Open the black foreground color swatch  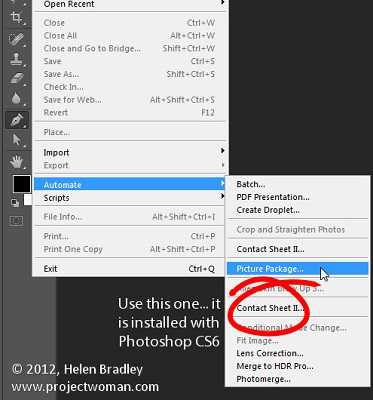pos(22,184)
